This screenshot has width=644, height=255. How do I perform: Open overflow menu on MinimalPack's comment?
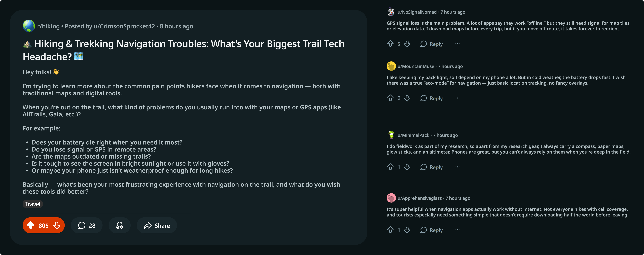point(457,167)
